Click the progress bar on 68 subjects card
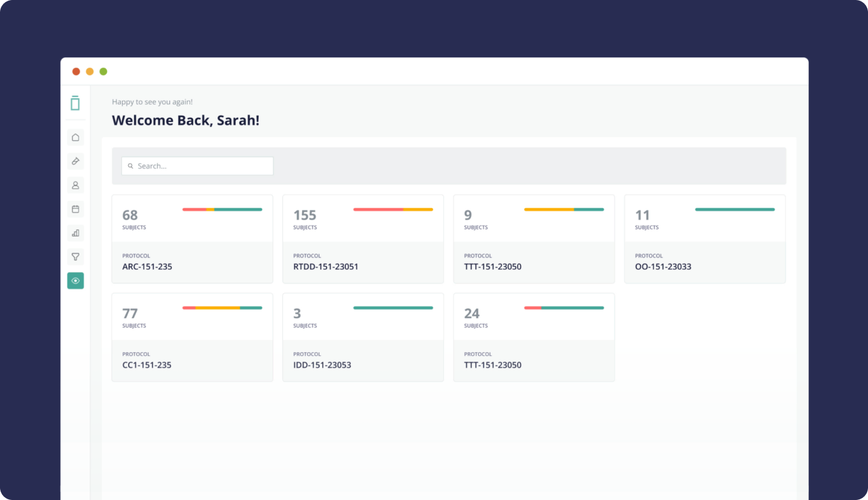The height and width of the screenshot is (500, 868). click(222, 209)
